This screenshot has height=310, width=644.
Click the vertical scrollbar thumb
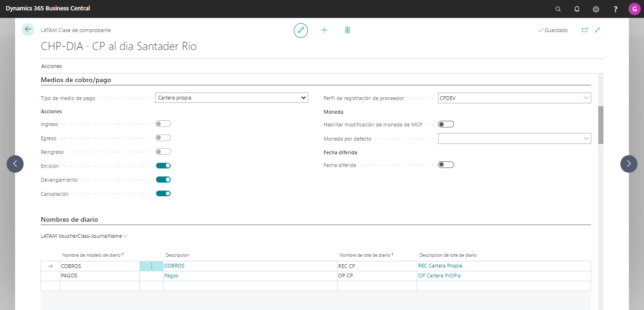point(601,125)
